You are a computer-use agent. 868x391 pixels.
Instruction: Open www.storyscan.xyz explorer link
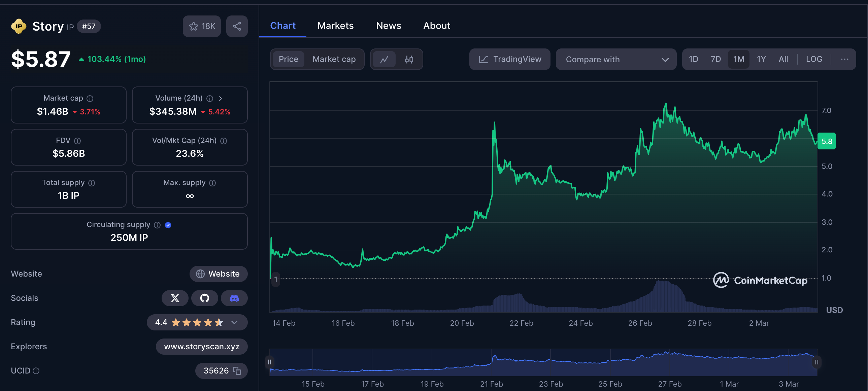[201, 347]
